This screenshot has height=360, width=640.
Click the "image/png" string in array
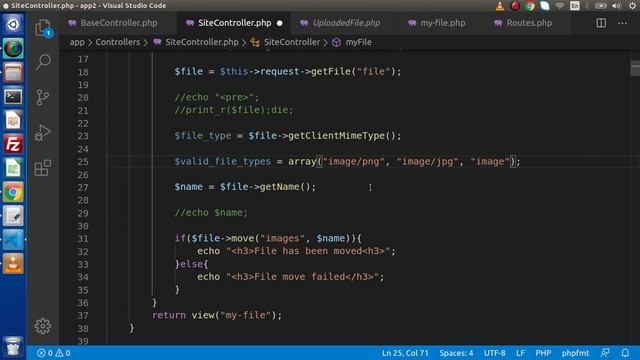(x=353, y=162)
